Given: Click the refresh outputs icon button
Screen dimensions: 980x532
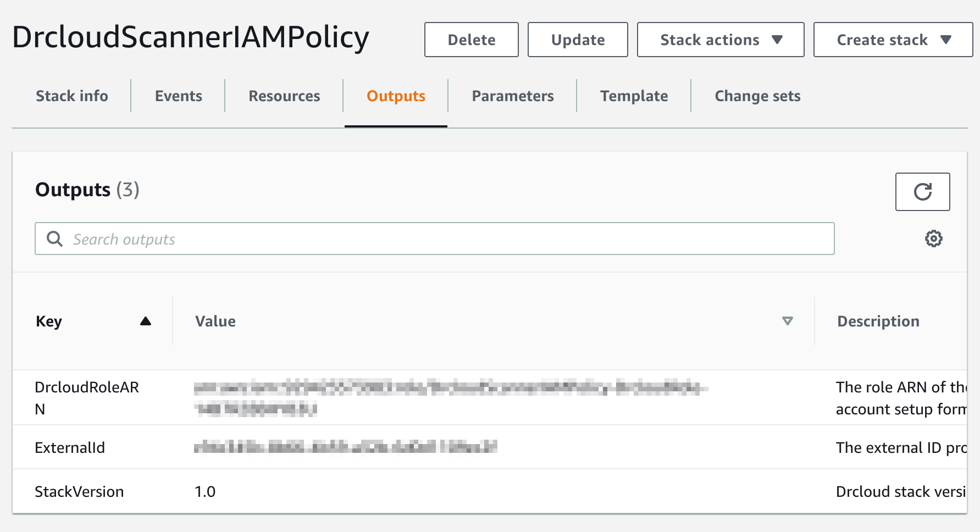Looking at the screenshot, I should [x=922, y=192].
